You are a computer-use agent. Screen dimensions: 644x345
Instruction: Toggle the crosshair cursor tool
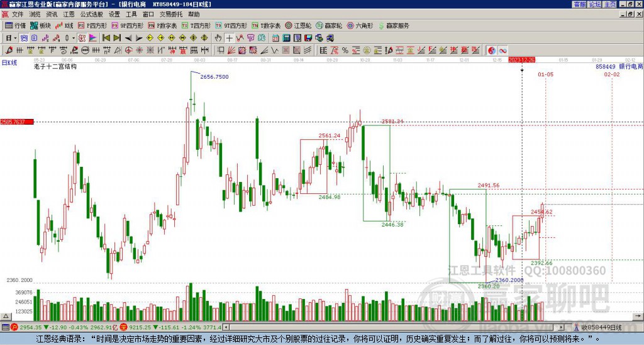[x=229, y=38]
